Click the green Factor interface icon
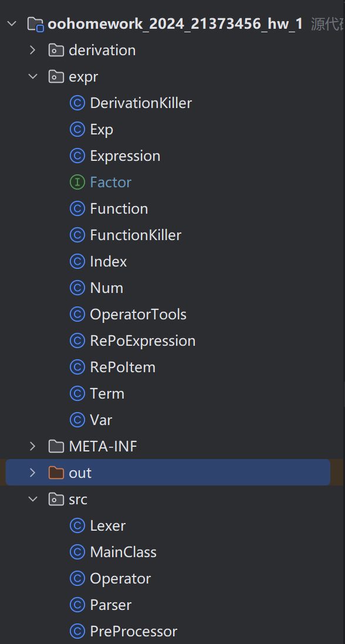This screenshot has width=345, height=644. (x=77, y=183)
